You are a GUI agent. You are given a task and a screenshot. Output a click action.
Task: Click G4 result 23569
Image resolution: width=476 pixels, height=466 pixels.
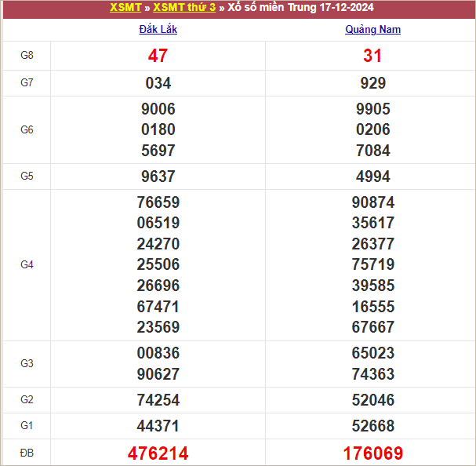(x=158, y=327)
